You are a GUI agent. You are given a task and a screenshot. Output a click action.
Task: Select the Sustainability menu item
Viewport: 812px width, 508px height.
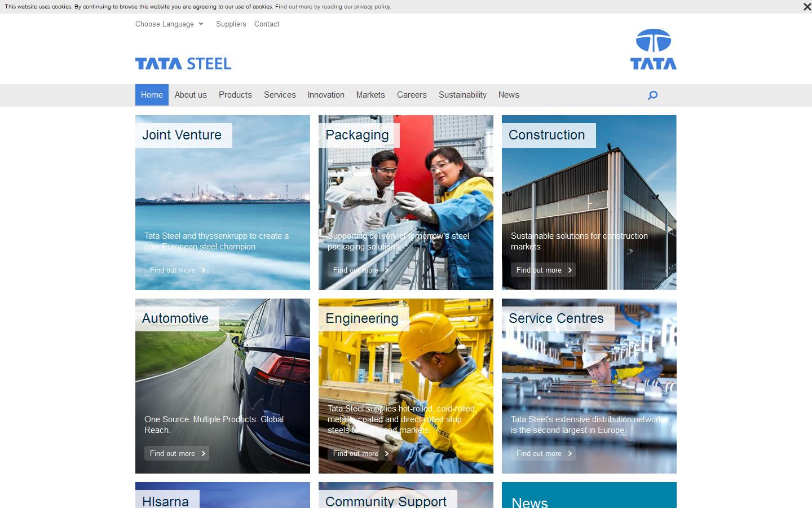462,95
